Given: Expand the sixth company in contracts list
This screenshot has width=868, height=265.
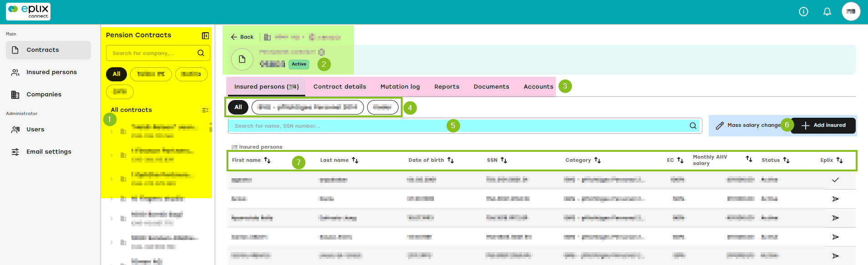Looking at the screenshot, I should coord(111,242).
